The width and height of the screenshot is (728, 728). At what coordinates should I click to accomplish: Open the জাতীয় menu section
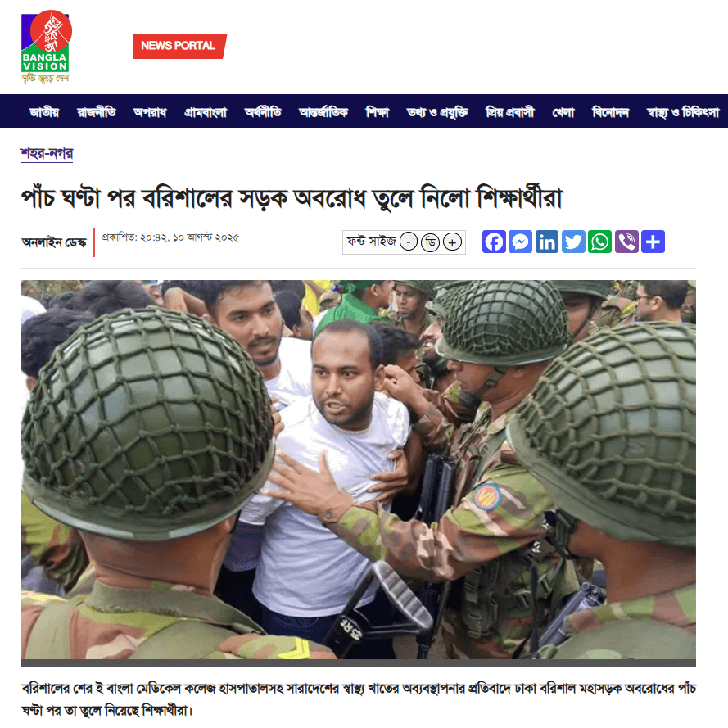(44, 112)
